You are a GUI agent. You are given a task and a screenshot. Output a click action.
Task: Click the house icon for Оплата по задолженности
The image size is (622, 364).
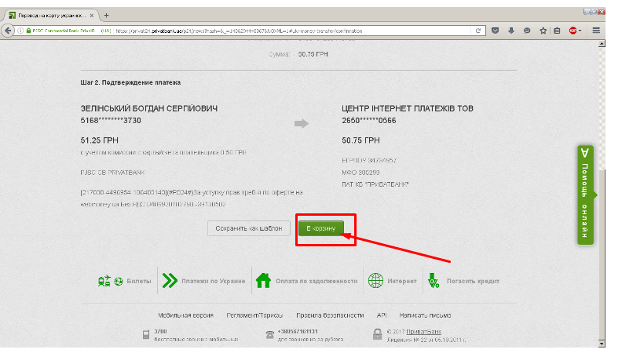(x=264, y=281)
